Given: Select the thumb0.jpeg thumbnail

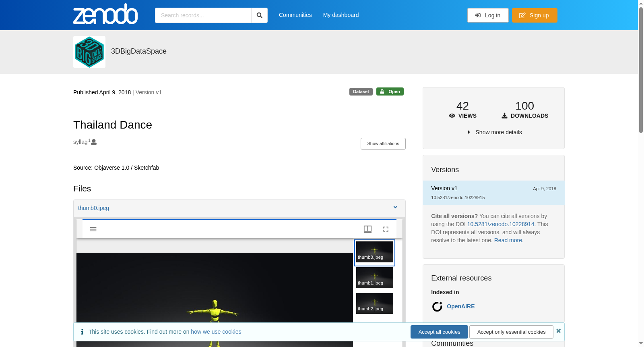Looking at the screenshot, I should point(375,252).
